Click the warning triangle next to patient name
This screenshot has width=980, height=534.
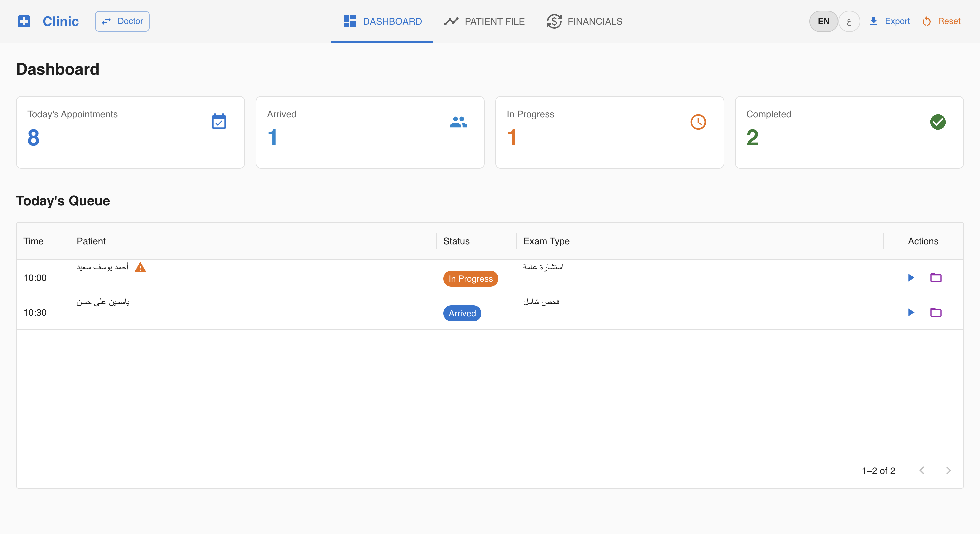pyautogui.click(x=140, y=267)
